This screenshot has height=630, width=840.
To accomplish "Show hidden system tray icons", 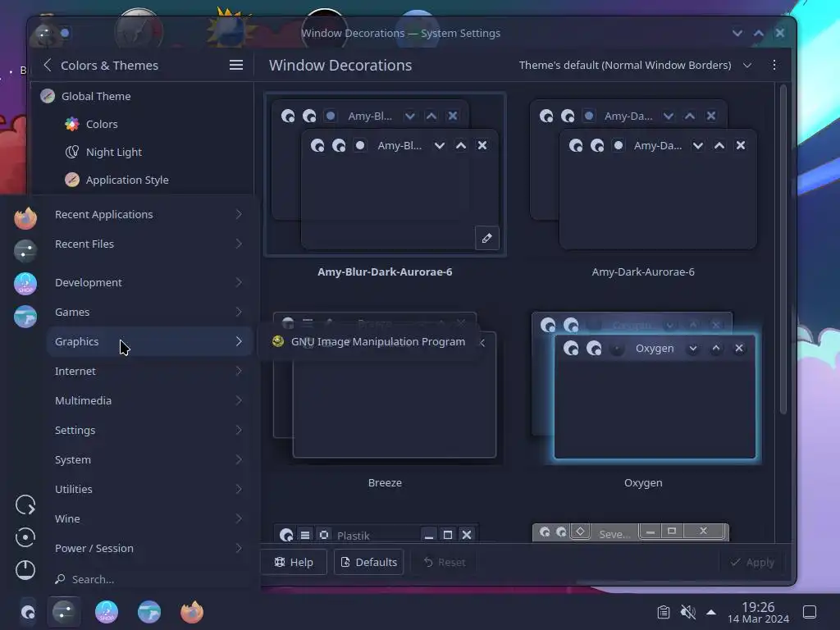I will tap(711, 612).
